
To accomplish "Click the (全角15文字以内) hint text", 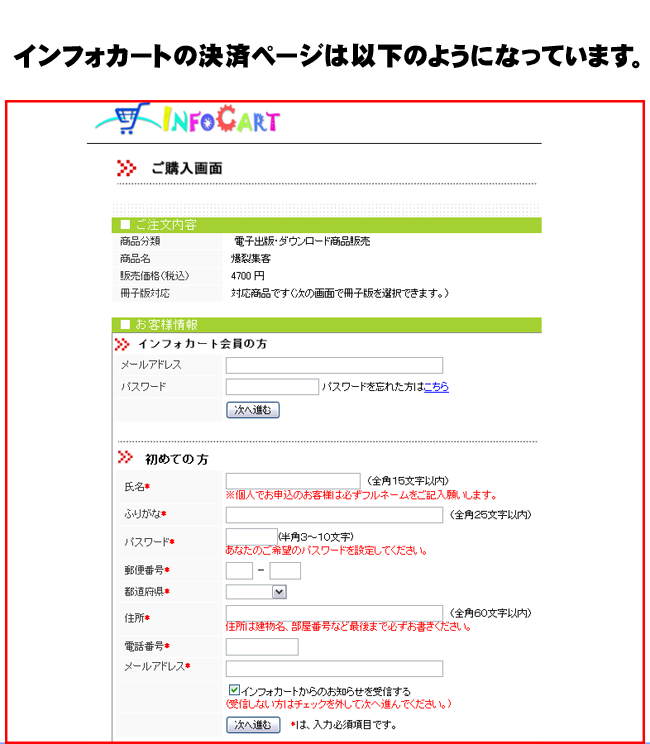I will point(407,481).
